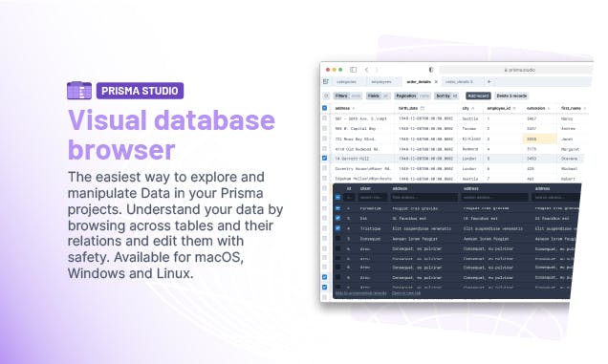Click the Kirkland city cell
Screen dimensions: 608x364
(471, 139)
